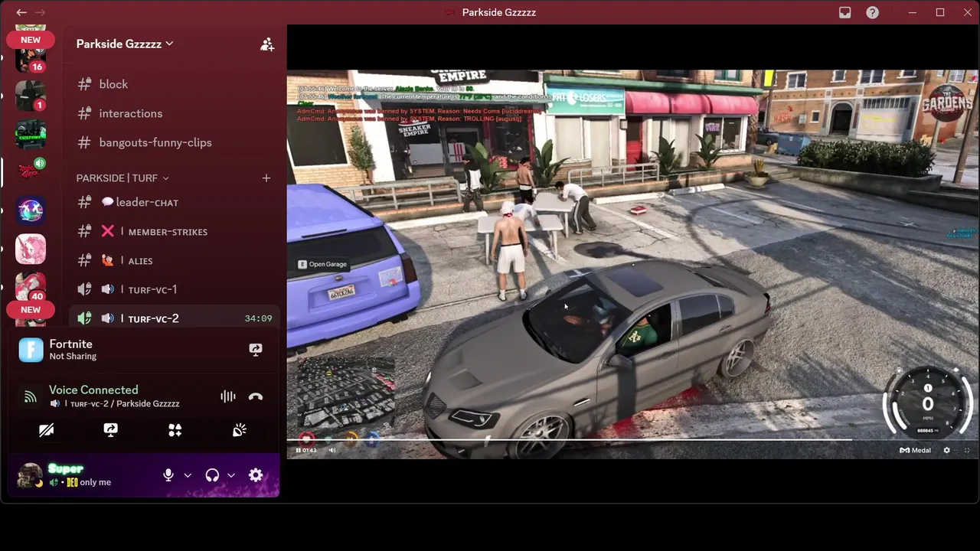
Task: Click the top NEW unread indicator
Action: pos(31,40)
